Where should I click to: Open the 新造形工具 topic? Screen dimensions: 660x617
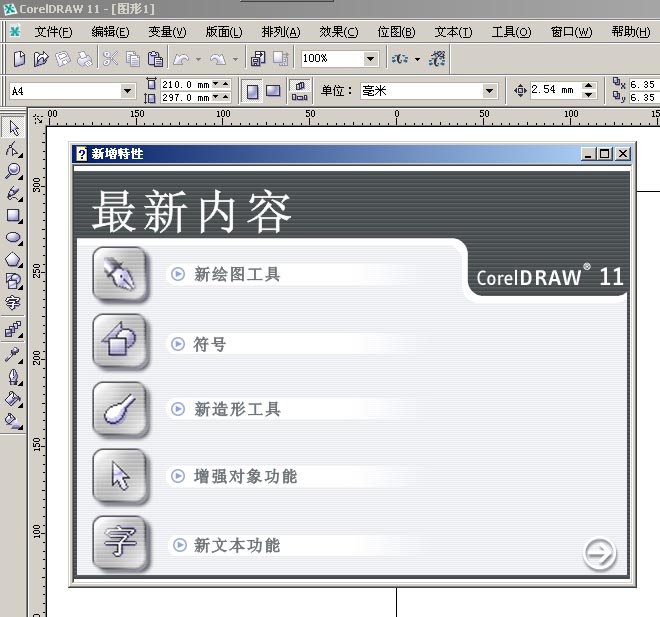pyautogui.click(x=237, y=409)
